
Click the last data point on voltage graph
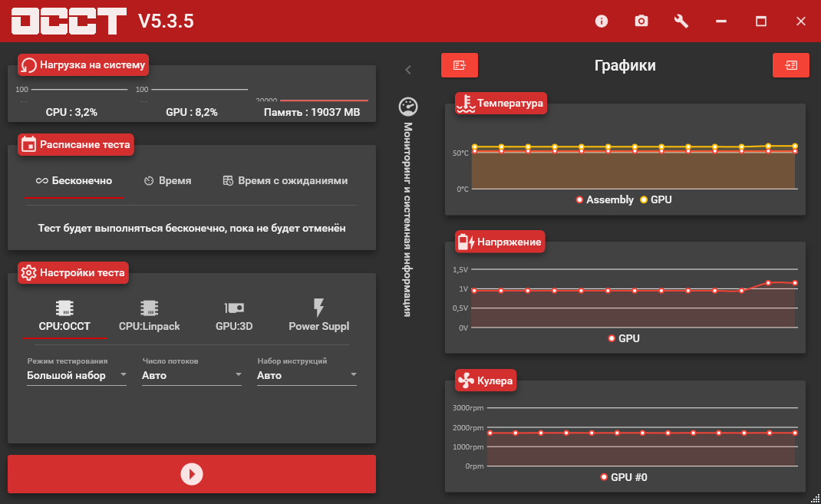[x=795, y=282]
